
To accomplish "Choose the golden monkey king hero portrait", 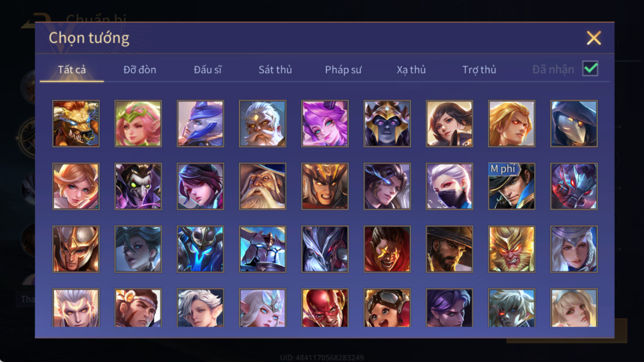I will (x=511, y=249).
